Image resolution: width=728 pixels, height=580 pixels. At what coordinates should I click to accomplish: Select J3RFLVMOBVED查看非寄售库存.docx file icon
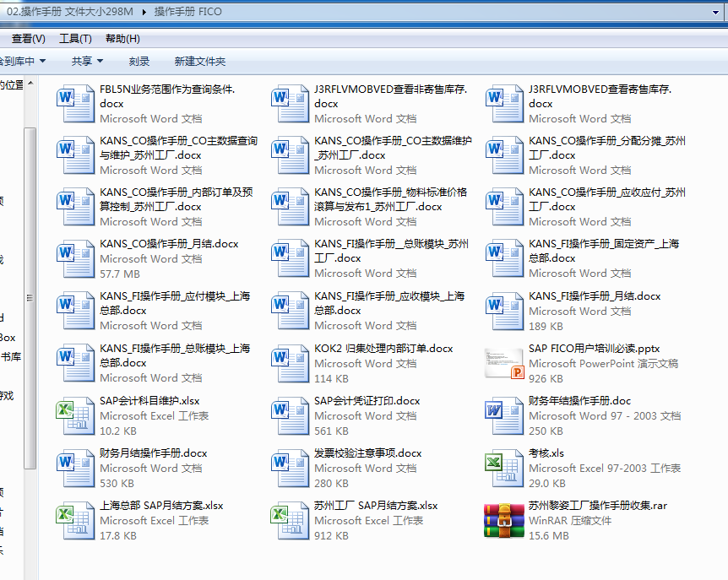pyautogui.click(x=290, y=103)
